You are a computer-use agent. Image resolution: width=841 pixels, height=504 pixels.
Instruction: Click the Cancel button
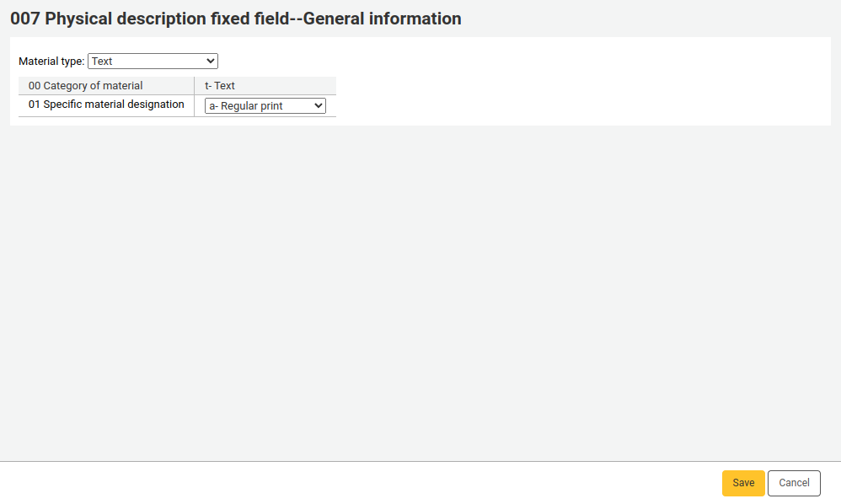(794, 483)
